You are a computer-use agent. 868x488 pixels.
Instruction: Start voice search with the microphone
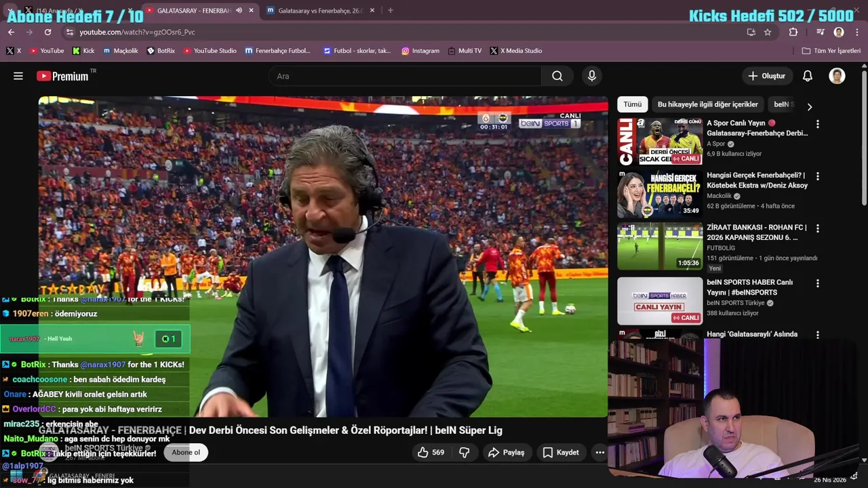tap(592, 76)
